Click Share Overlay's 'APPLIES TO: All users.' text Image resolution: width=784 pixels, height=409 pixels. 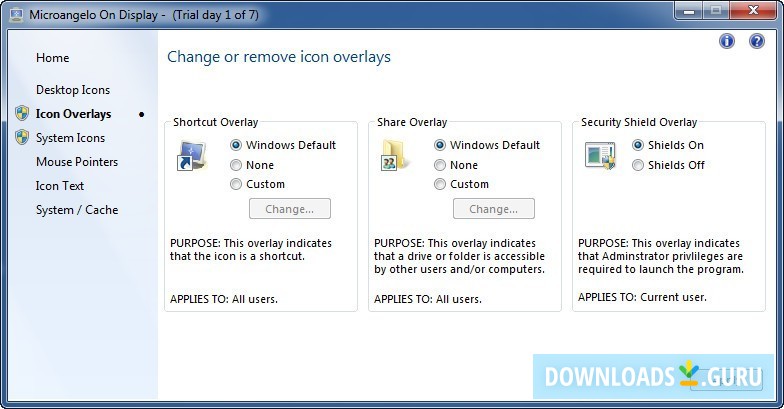point(428,300)
